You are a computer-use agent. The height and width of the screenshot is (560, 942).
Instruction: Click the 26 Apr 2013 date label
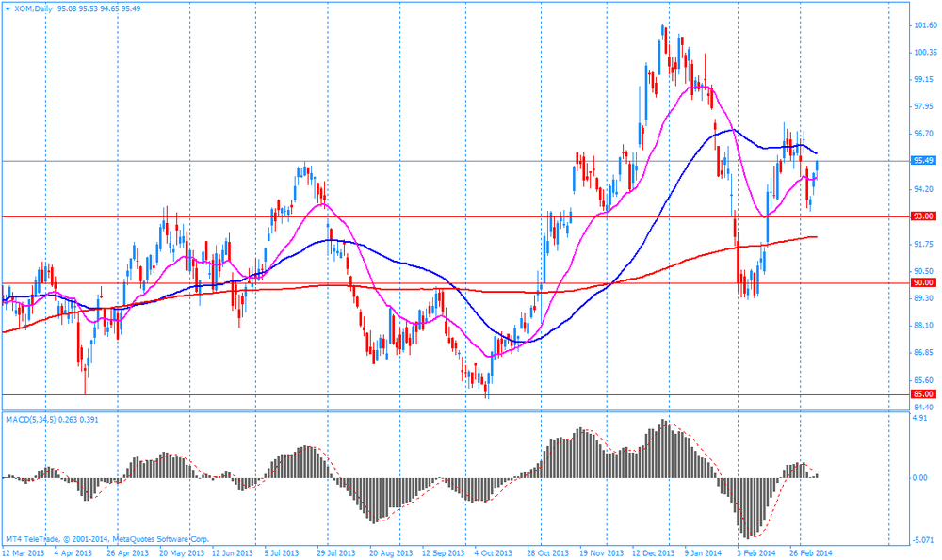(127, 552)
